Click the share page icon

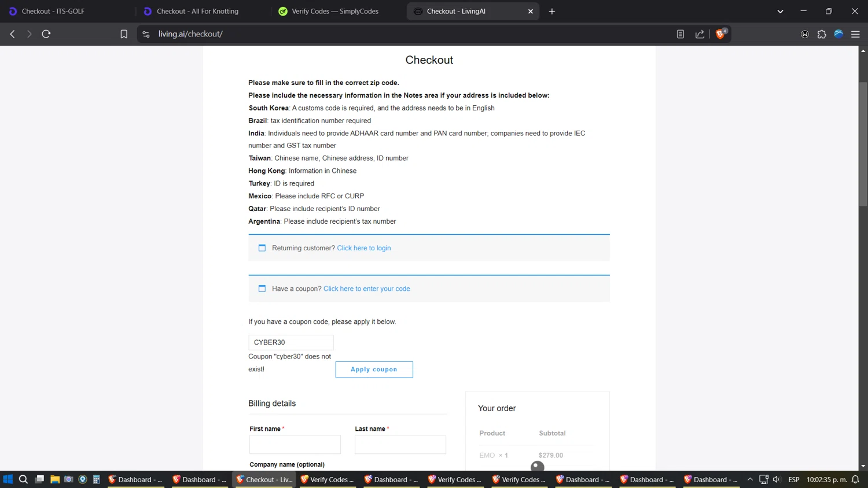point(700,34)
